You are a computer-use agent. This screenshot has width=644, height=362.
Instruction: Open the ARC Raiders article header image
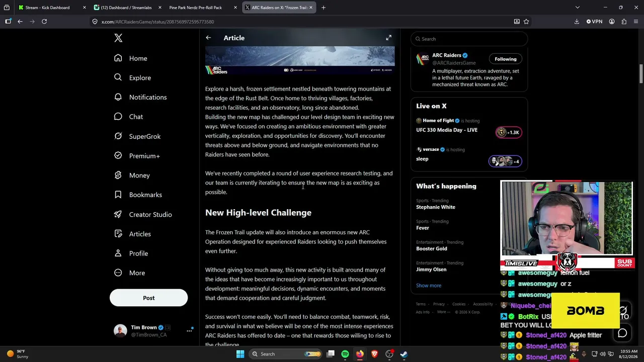pos(300,60)
